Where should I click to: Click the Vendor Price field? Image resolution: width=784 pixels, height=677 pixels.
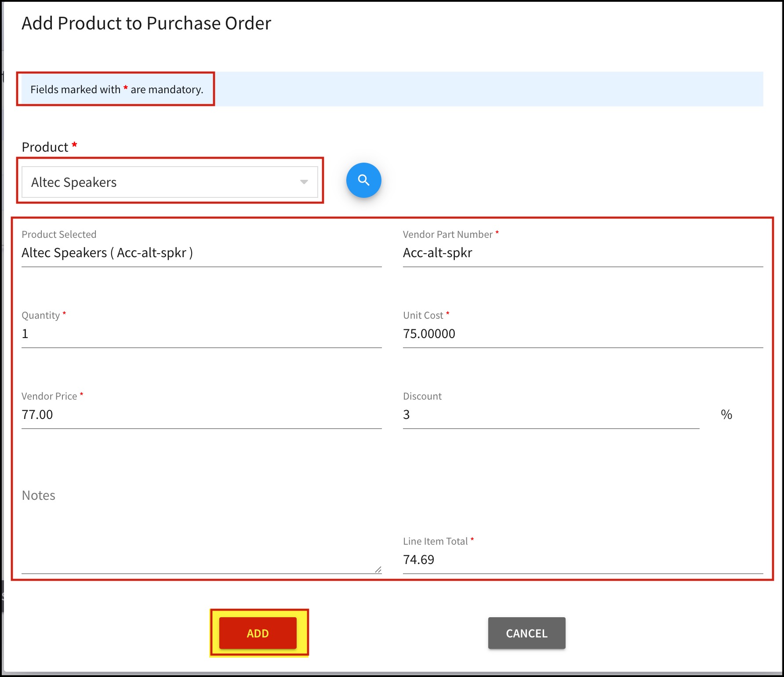pos(201,415)
